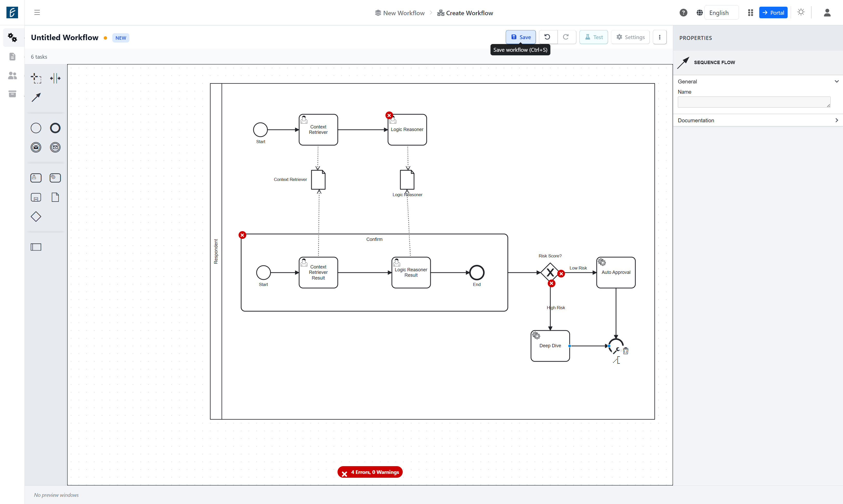Select the Create Workflow breadcrumb

pos(465,13)
